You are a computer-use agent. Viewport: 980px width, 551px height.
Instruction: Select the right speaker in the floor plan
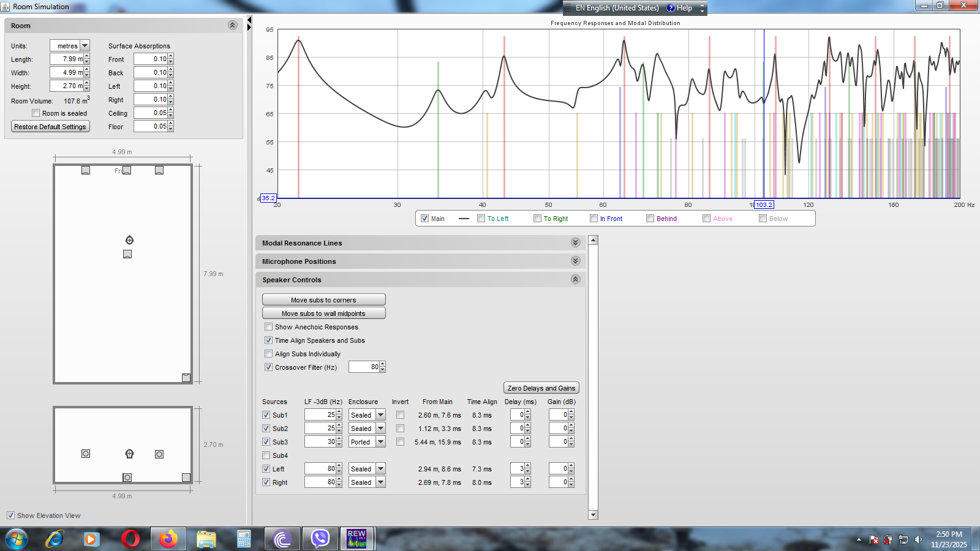pos(159,170)
